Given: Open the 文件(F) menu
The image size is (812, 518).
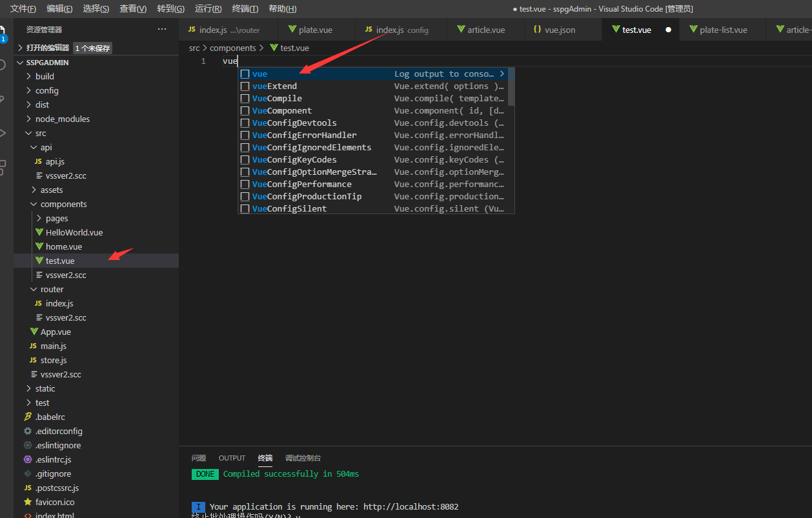Looking at the screenshot, I should (x=23, y=8).
